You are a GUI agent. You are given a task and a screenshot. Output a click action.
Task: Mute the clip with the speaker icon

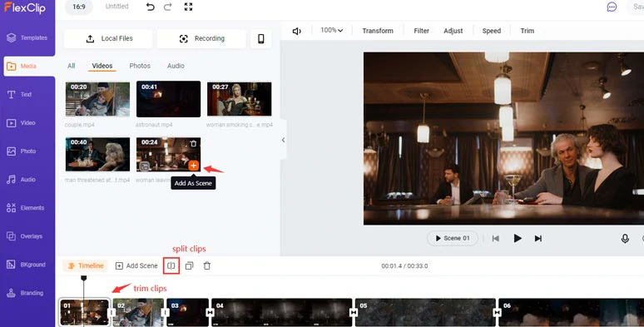click(x=296, y=31)
